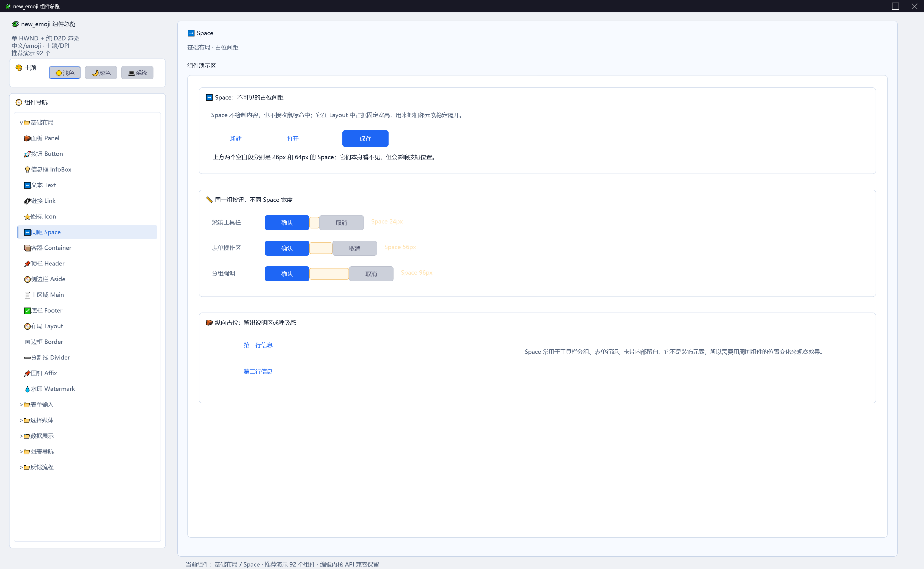Click the compass icon beside 布局 Layout
Screen dimensions: 924x569
tap(27, 326)
